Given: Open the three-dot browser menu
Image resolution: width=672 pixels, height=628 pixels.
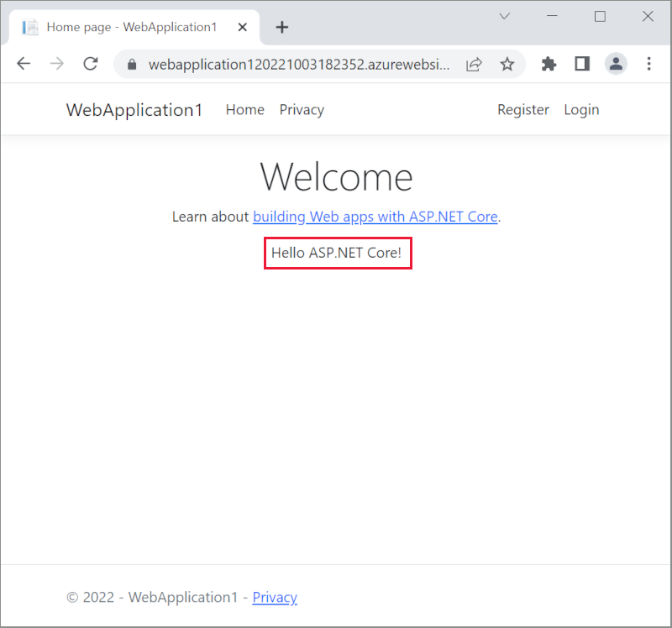Looking at the screenshot, I should [x=649, y=64].
